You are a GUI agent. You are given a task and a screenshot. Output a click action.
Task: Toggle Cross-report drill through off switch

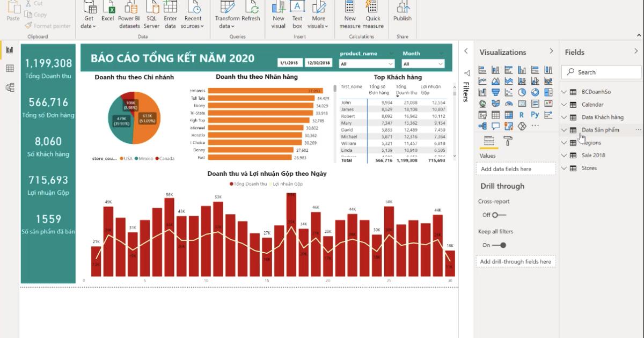(x=499, y=214)
